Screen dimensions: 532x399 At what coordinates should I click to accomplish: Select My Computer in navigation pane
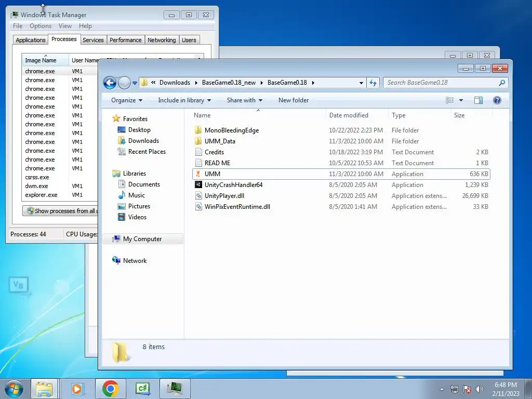coord(142,239)
